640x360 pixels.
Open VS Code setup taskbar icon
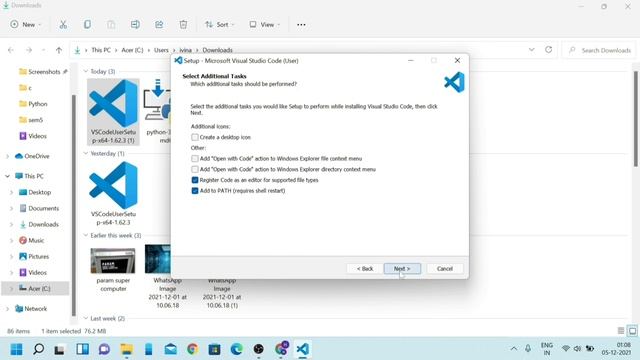click(302, 349)
